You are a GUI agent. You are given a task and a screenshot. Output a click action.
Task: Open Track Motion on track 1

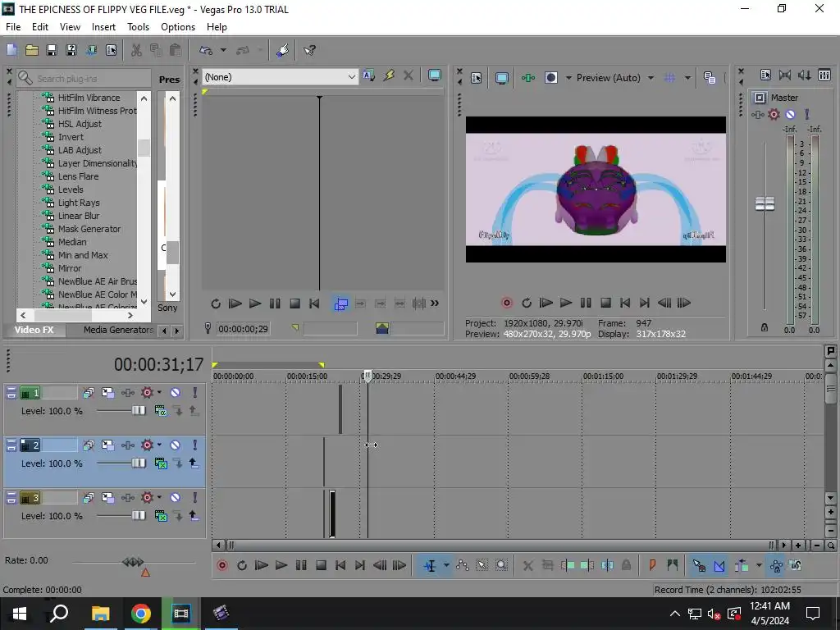tap(107, 393)
